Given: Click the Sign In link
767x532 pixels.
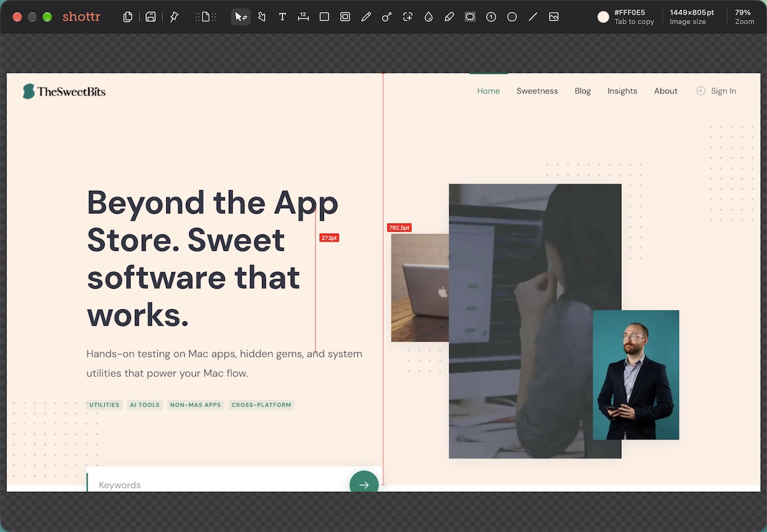Looking at the screenshot, I should (x=717, y=91).
